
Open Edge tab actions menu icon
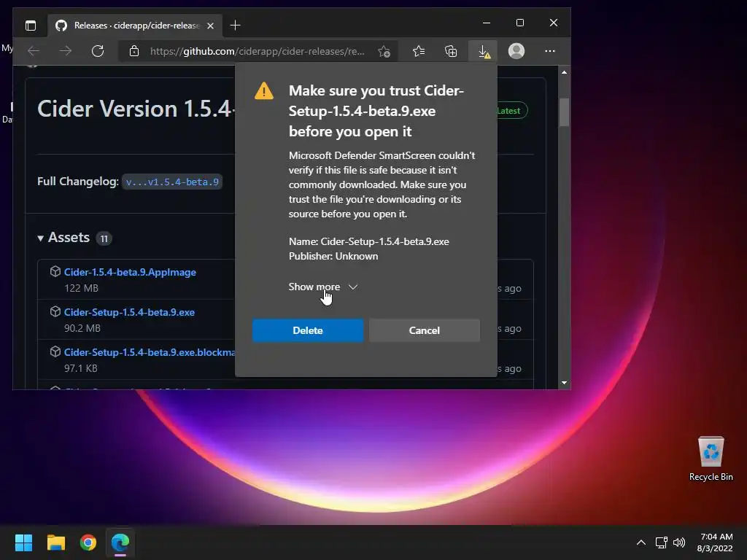[31, 26]
